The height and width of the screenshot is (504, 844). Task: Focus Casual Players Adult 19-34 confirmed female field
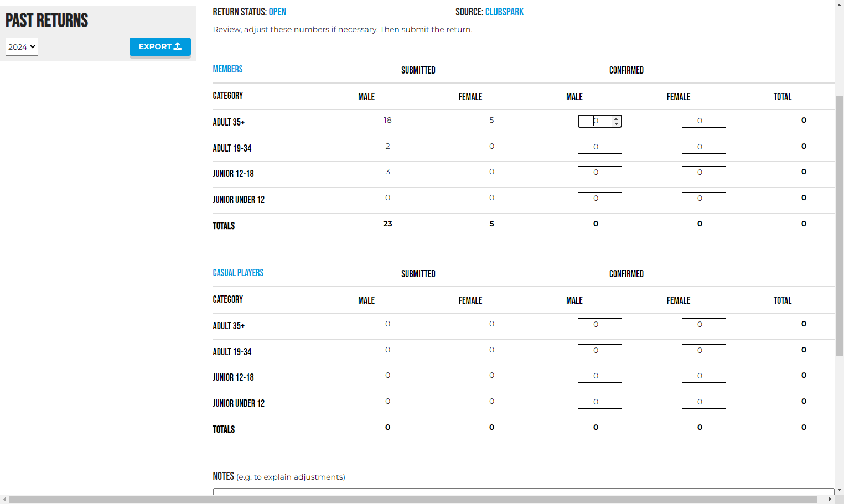click(x=703, y=351)
